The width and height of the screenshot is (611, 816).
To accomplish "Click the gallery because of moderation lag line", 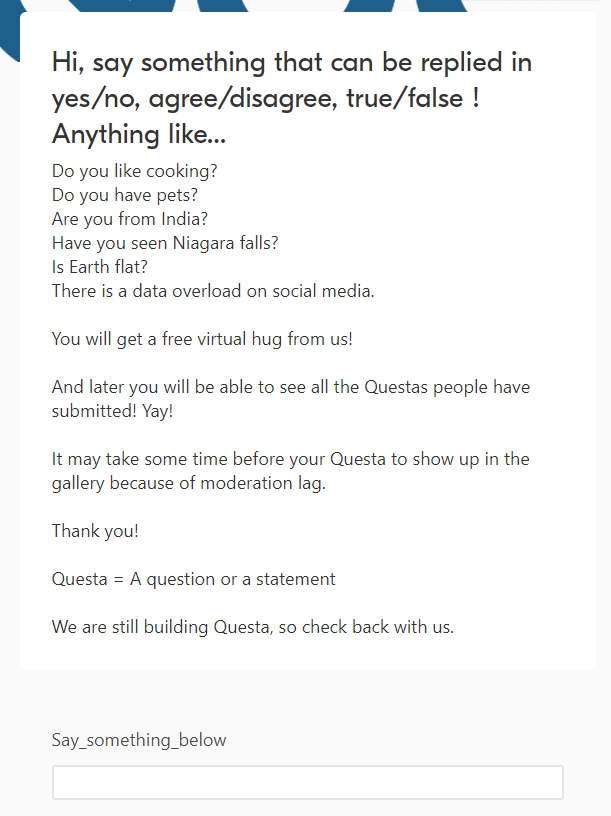I will tap(188, 483).
